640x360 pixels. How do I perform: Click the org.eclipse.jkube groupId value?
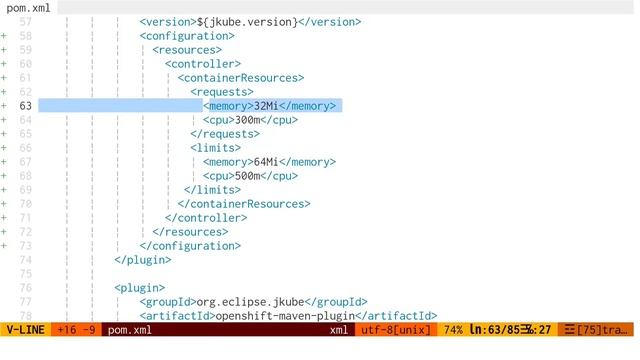click(x=250, y=302)
